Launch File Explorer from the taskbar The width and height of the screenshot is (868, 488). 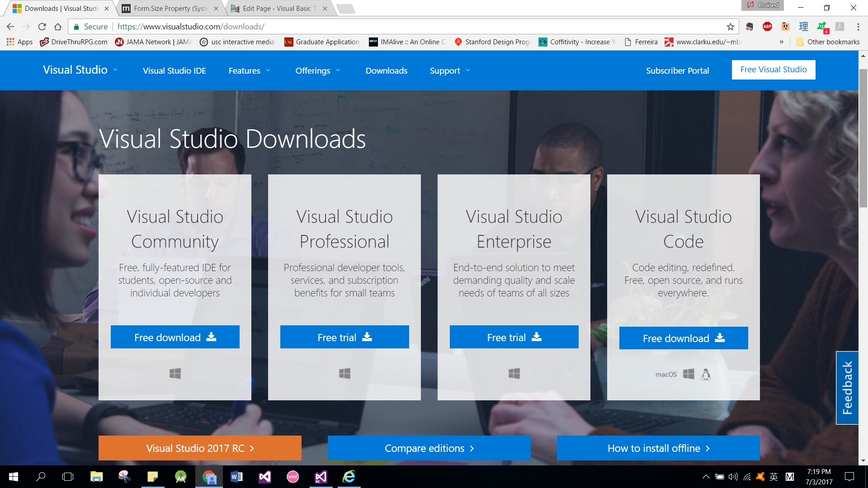tap(96, 477)
